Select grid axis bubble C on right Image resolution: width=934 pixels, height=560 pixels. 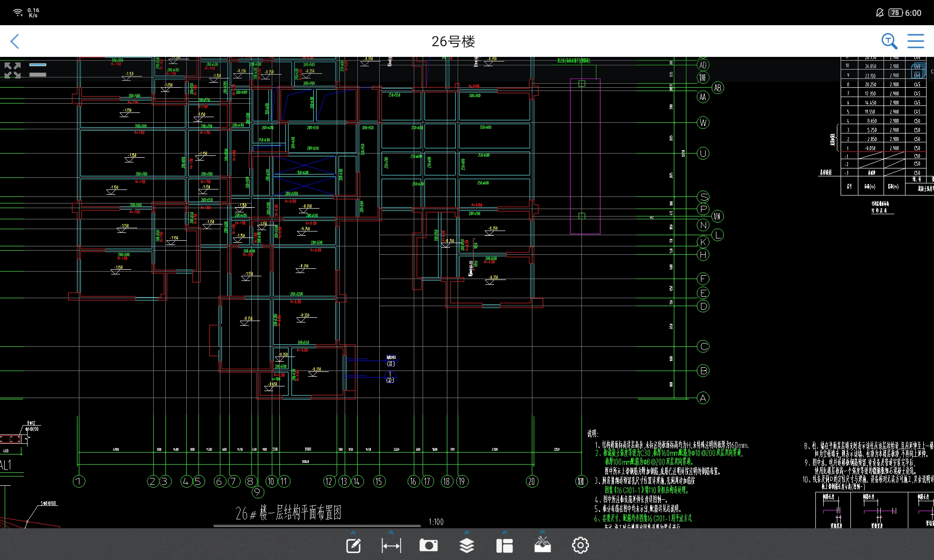click(703, 346)
